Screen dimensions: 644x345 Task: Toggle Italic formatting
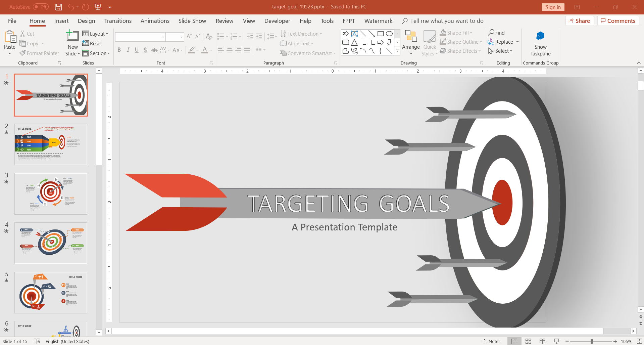[x=128, y=50]
